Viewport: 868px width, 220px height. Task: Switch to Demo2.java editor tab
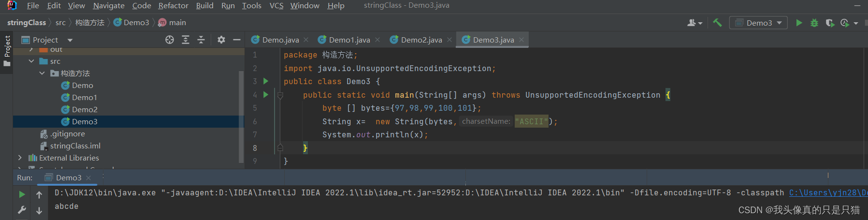point(421,40)
